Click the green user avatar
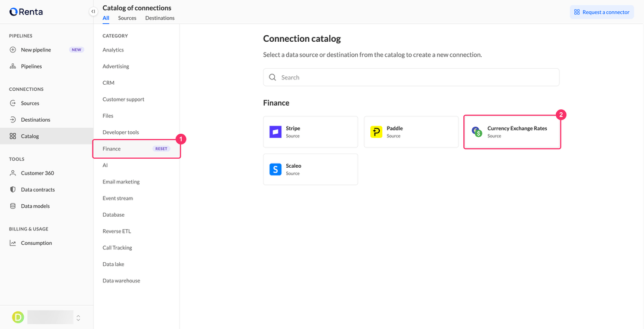Screen dimensions: 644x329 [x=18, y=317]
